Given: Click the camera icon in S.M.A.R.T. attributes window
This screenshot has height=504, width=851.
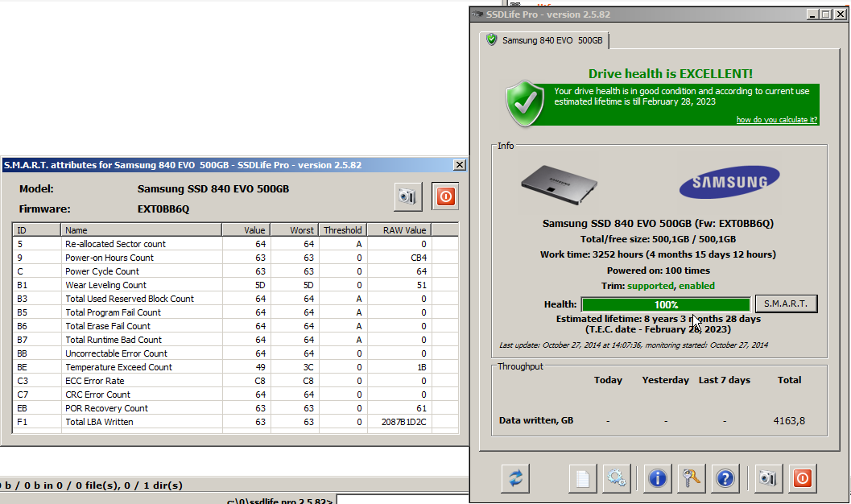Looking at the screenshot, I should [407, 196].
